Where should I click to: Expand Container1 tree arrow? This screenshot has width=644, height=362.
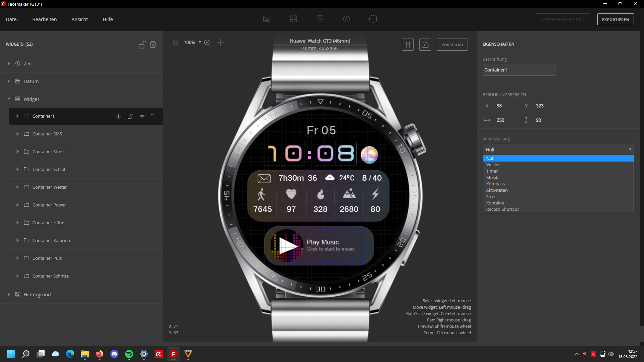coord(17,116)
